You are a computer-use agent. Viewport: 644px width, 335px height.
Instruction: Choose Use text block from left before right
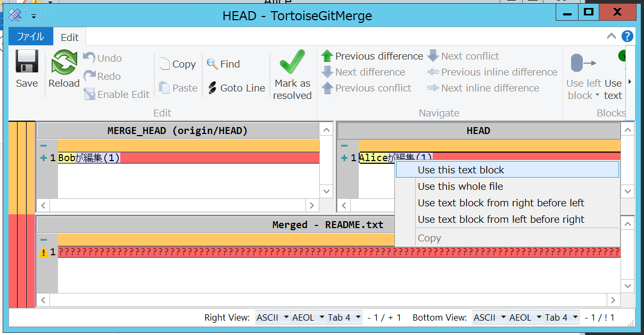point(507,219)
